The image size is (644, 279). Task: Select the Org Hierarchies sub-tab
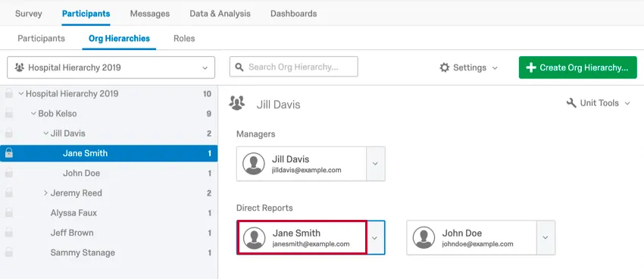(119, 38)
